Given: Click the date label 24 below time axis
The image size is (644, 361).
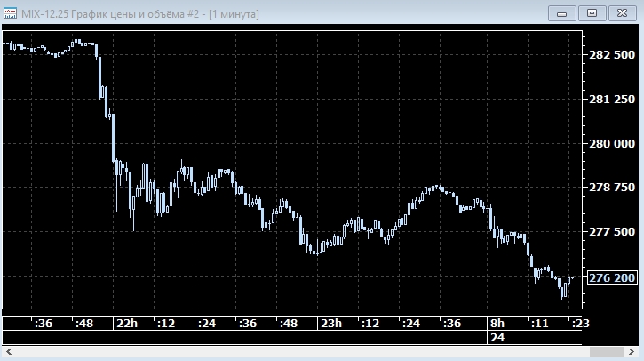Looking at the screenshot, I should (x=496, y=338).
